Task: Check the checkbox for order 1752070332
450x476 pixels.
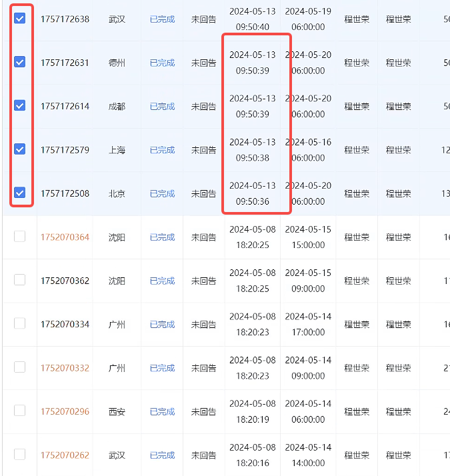Action: (20, 367)
